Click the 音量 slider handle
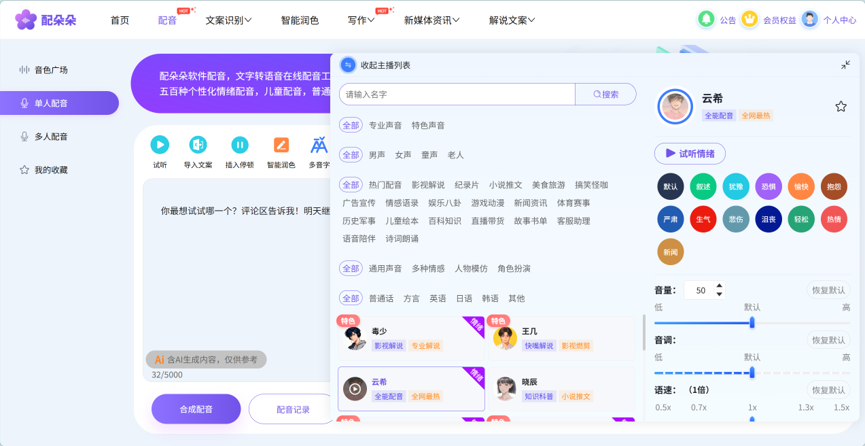The width and height of the screenshot is (865, 446). pyautogui.click(x=752, y=323)
